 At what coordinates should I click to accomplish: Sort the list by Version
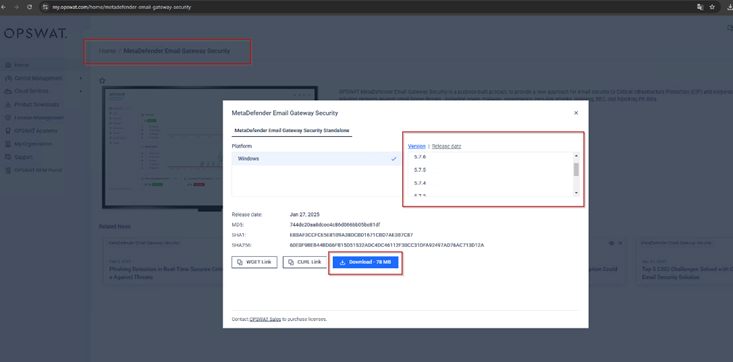[x=417, y=146]
